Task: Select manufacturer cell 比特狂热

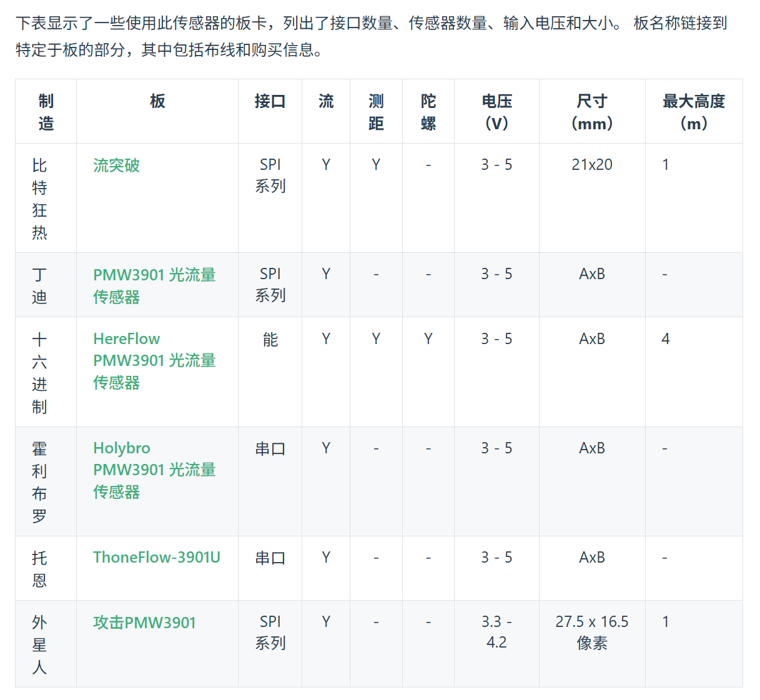Action: [46, 199]
